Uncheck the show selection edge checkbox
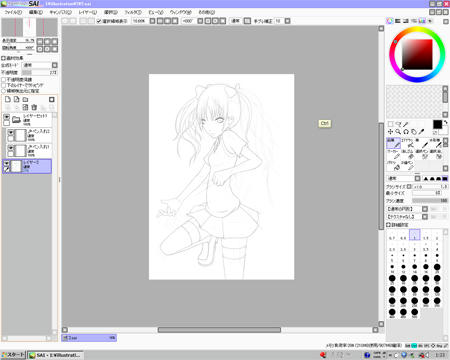 99,21
